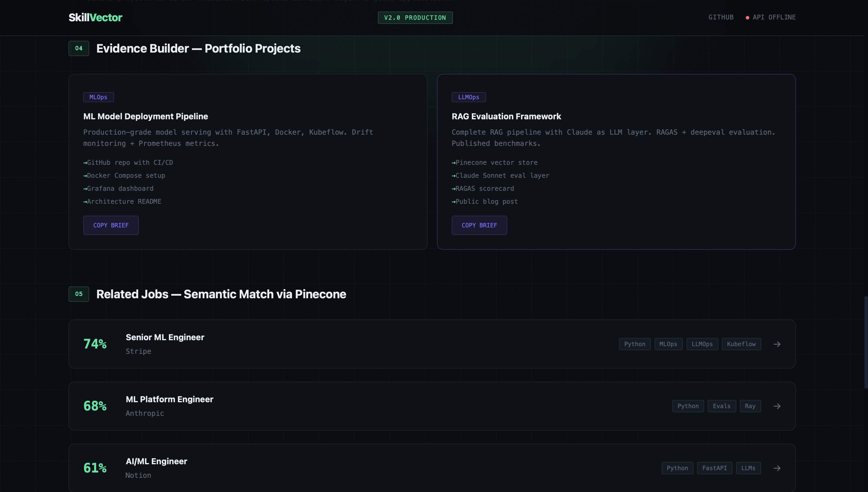This screenshot has height=492, width=868.
Task: Click the V2.0 PRODUCTION badge
Action: (415, 18)
